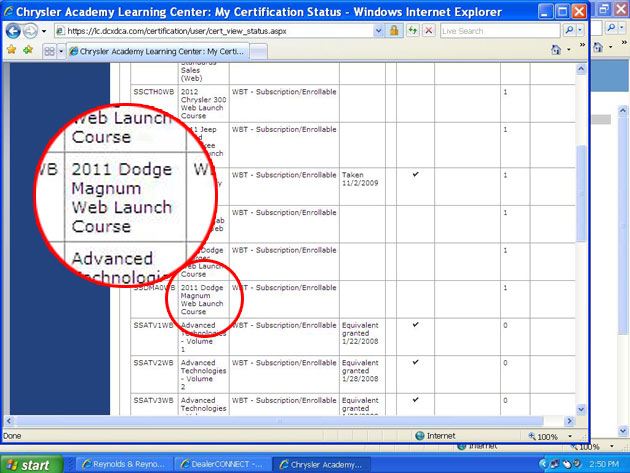Viewport: 630px width, 473px height.
Task: Stop loading with the red X icon
Action: (x=429, y=31)
